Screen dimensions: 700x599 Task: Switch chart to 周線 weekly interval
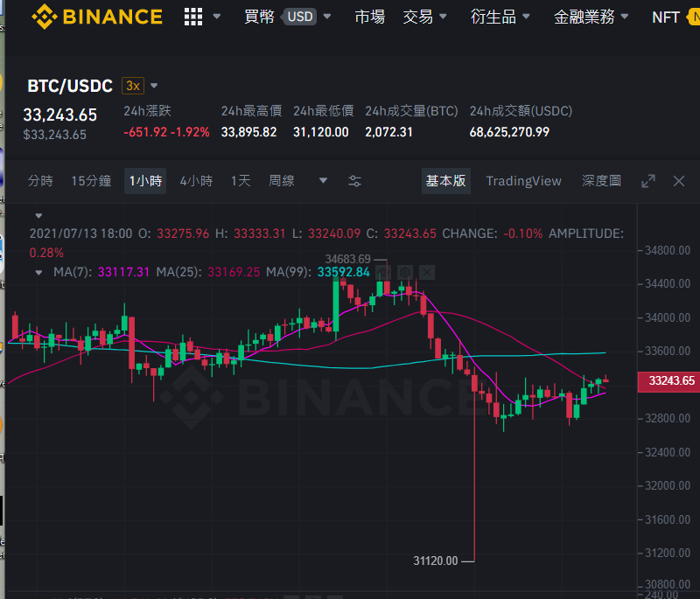pos(282,181)
